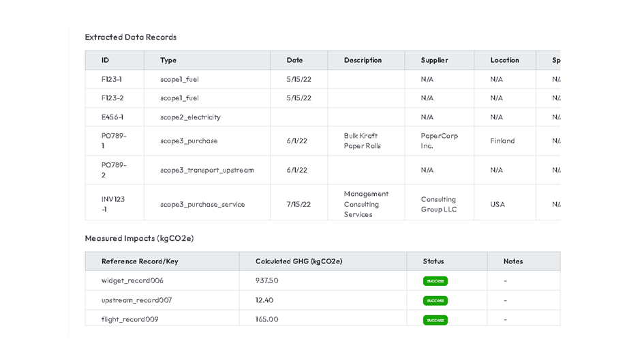Click the 937.50 calculated GHG value
This screenshot has height=363, width=644.
[x=266, y=280]
